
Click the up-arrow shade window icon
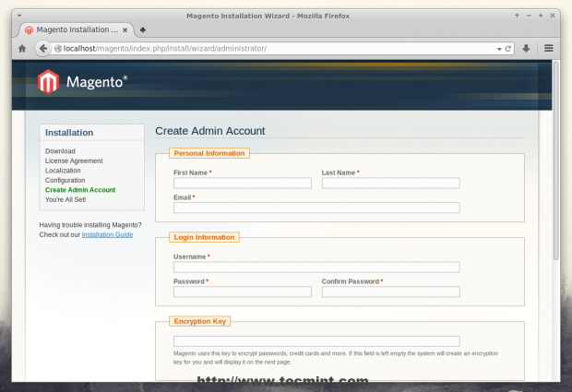[x=517, y=16]
